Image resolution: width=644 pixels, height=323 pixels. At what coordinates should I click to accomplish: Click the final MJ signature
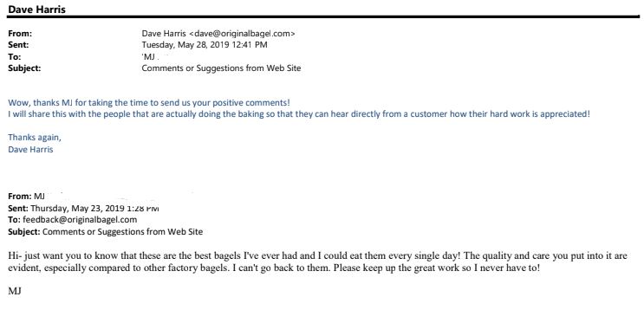coord(15,292)
